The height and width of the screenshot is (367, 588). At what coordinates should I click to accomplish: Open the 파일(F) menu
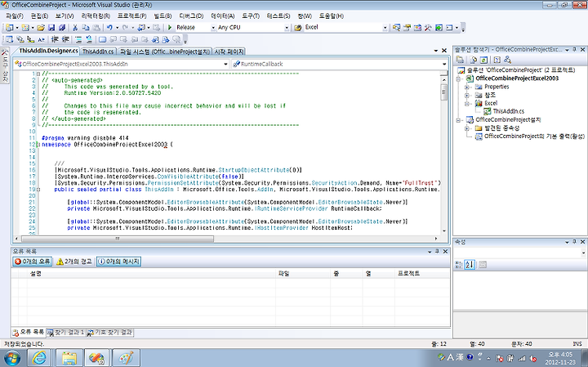(x=15, y=16)
